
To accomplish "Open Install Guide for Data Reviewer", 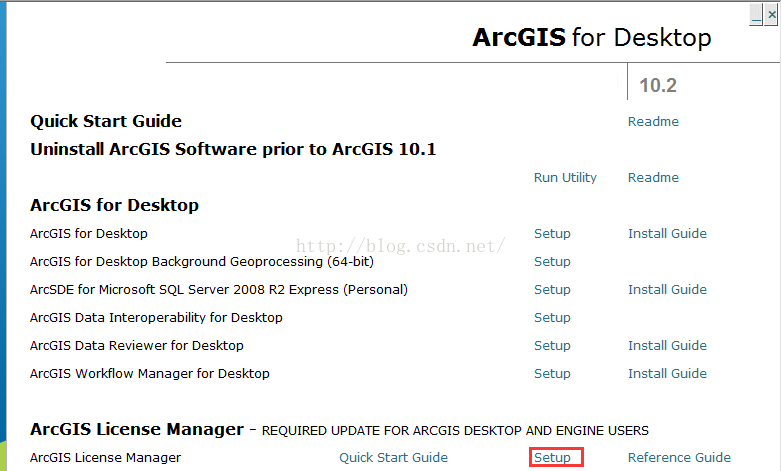I will [667, 345].
